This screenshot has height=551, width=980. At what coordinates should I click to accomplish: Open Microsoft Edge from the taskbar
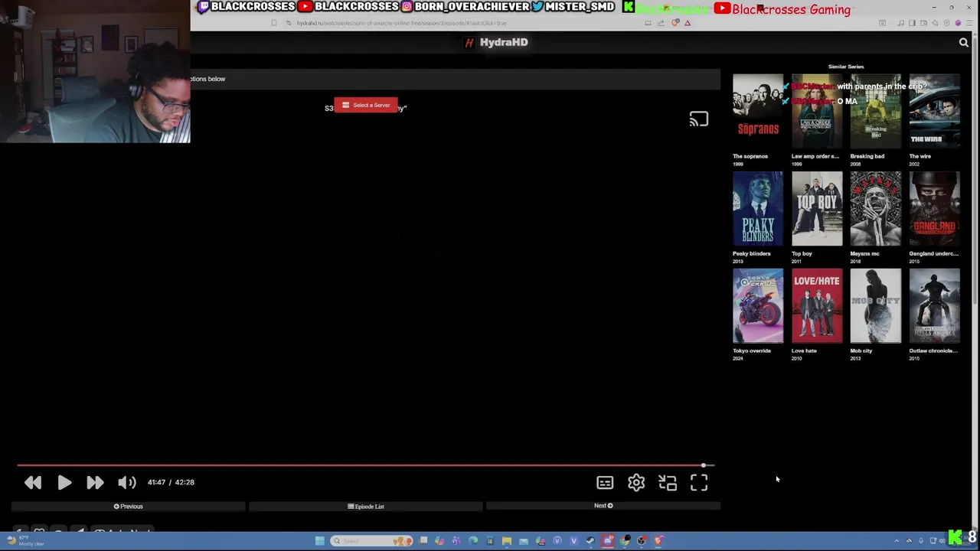pyautogui.click(x=472, y=541)
